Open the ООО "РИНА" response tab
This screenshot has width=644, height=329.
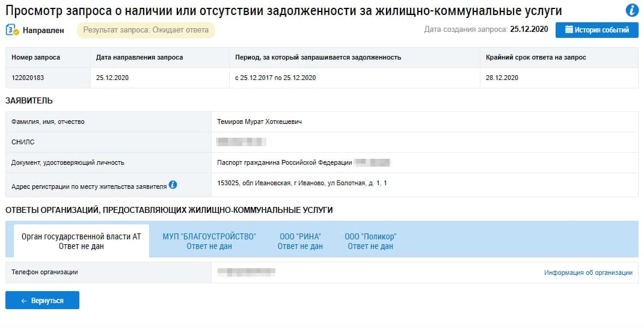click(300, 241)
